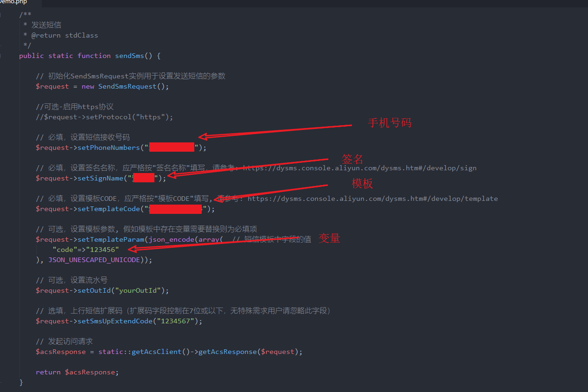Click the setSmsUpExtendCode method call
This screenshot has width=588, height=392.
pos(115,321)
